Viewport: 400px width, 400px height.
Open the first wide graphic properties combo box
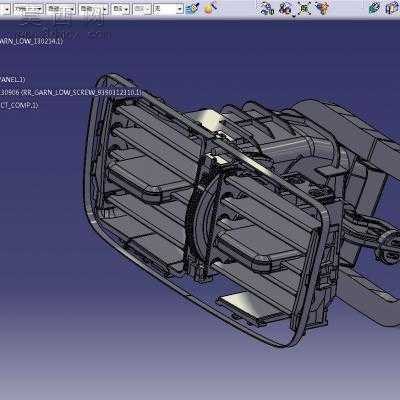(x=27, y=9)
